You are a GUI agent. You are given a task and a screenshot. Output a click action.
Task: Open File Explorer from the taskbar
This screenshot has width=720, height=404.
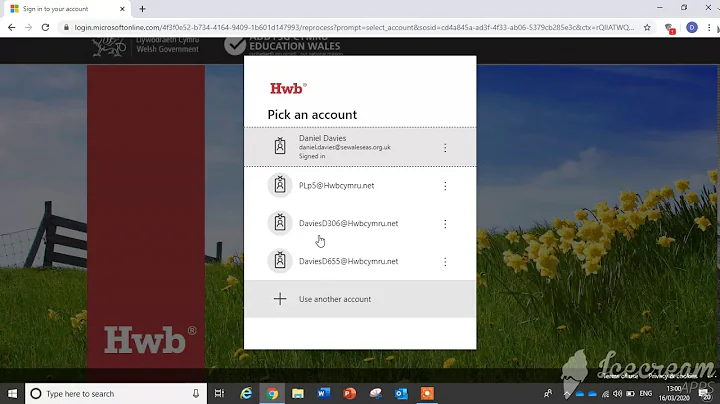(x=298, y=393)
